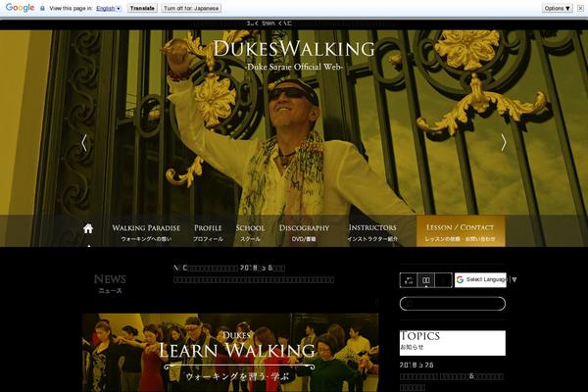
Task: Select the middle font-size box in sidebar
Action: click(x=426, y=280)
